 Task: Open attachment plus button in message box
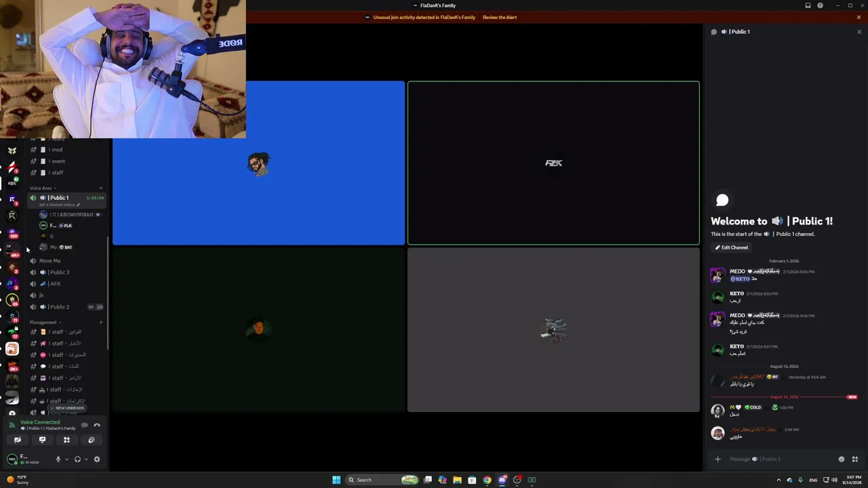[717, 459]
